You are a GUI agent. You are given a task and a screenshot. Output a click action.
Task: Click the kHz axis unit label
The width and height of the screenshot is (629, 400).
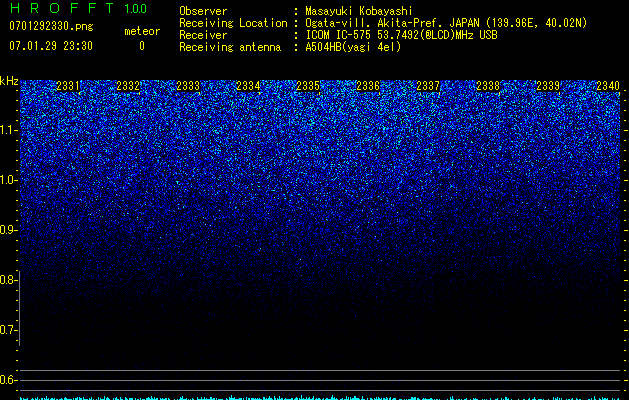tap(9, 81)
